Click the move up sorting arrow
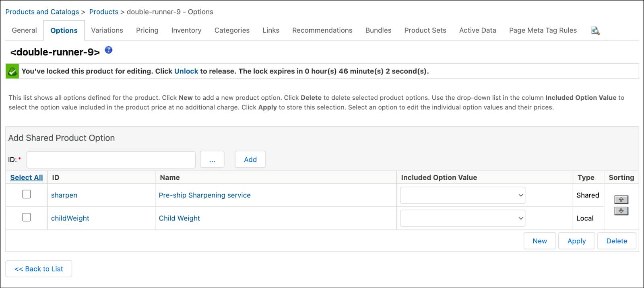Screen dimensions: 644x288 click(x=621, y=200)
